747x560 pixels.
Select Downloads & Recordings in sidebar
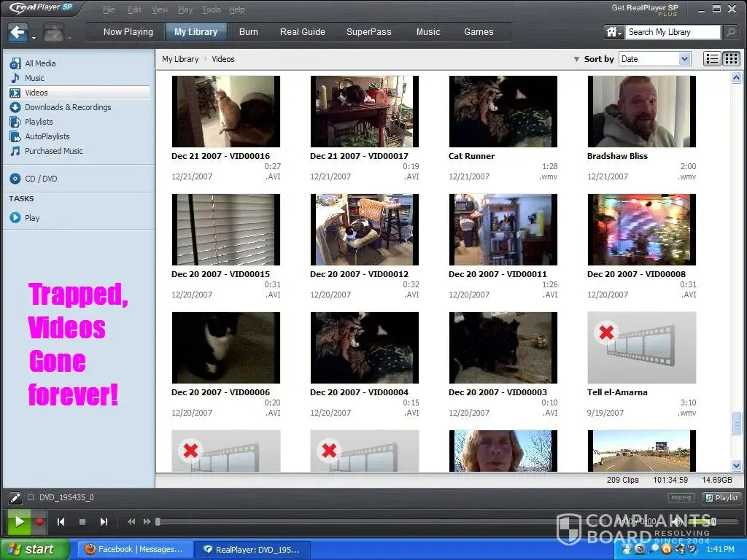[68, 107]
